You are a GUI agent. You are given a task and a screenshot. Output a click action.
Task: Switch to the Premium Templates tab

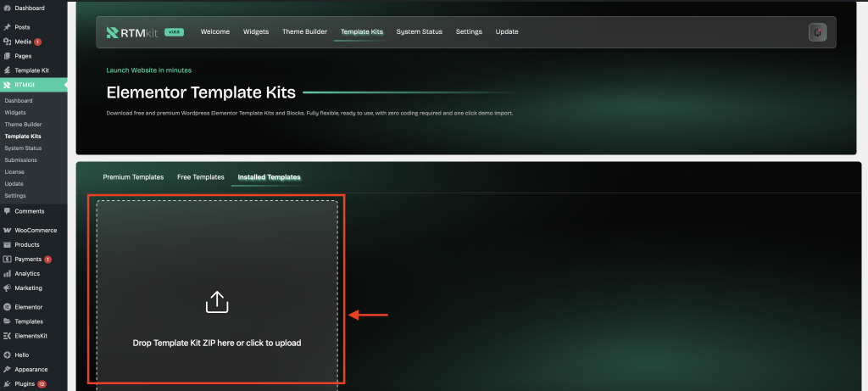pyautogui.click(x=133, y=177)
